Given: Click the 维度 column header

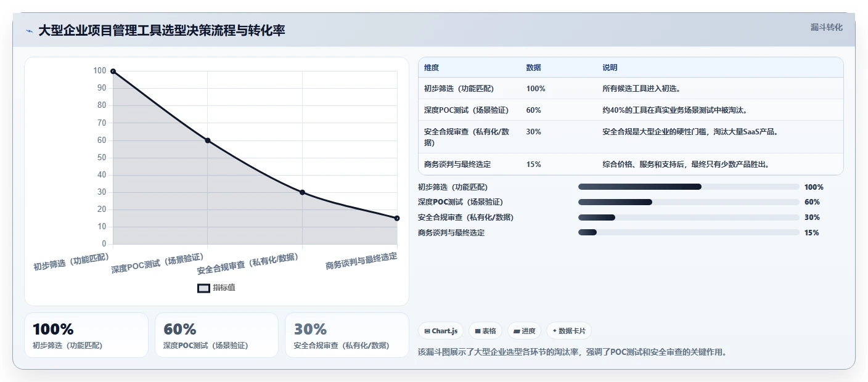Looking at the screenshot, I should tap(432, 68).
